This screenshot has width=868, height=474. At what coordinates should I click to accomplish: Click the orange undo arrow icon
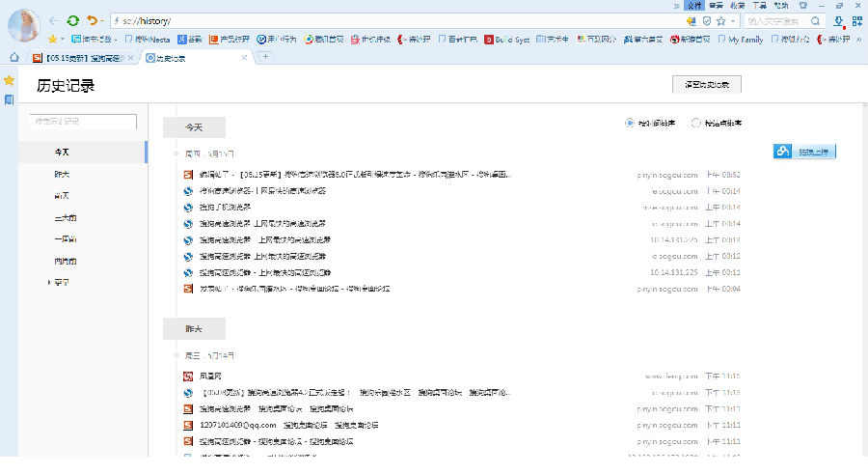click(92, 21)
